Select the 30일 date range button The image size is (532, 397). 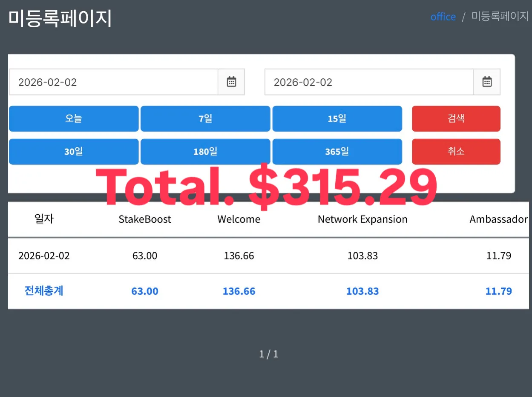(73, 151)
